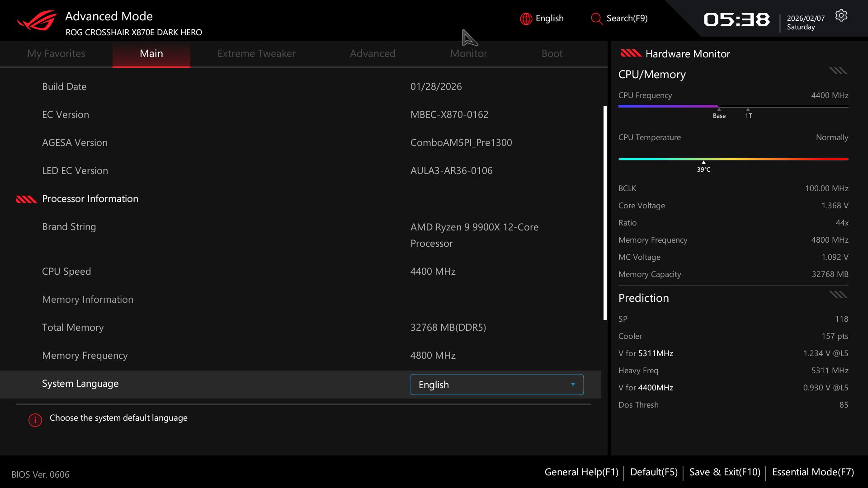The image size is (868, 488).
Task: Click the info icon beside help text
Action: (x=35, y=420)
